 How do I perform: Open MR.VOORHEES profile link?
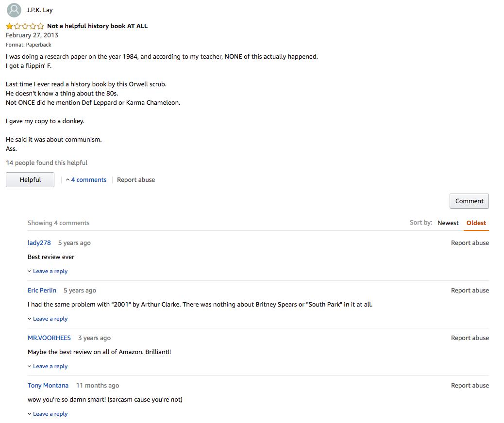coord(49,338)
